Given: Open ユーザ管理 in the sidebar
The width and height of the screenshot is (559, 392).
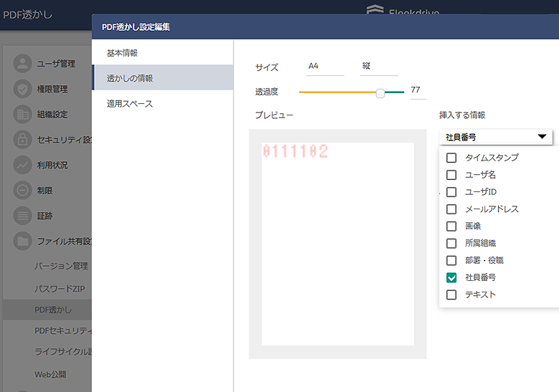Looking at the screenshot, I should coord(56,64).
